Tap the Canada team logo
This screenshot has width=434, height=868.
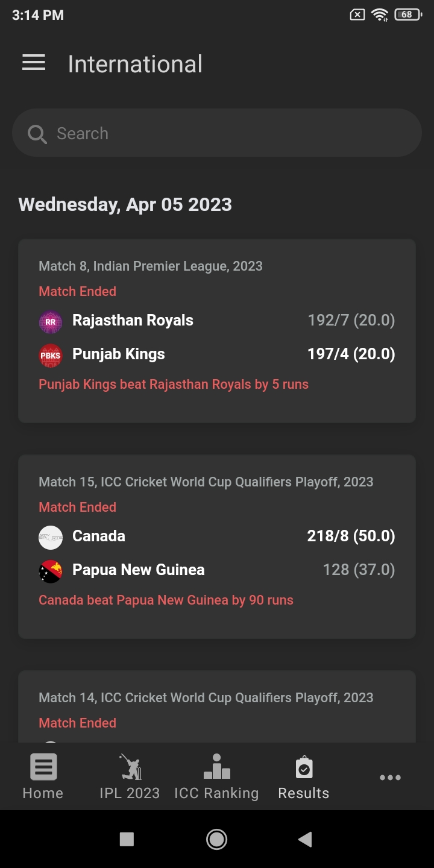click(x=51, y=537)
